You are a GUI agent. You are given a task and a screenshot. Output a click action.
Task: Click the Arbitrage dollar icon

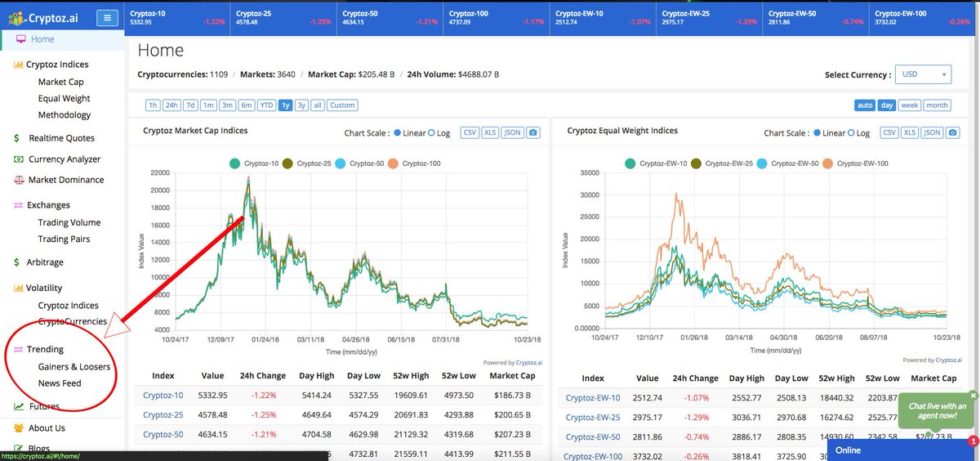pyautogui.click(x=17, y=262)
